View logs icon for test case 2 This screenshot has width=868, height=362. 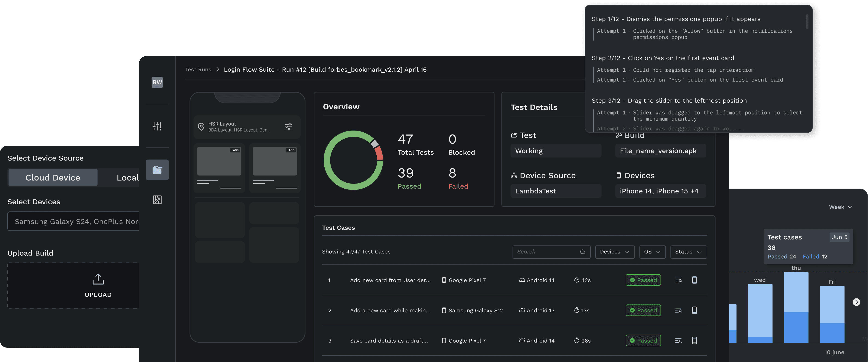click(x=679, y=310)
